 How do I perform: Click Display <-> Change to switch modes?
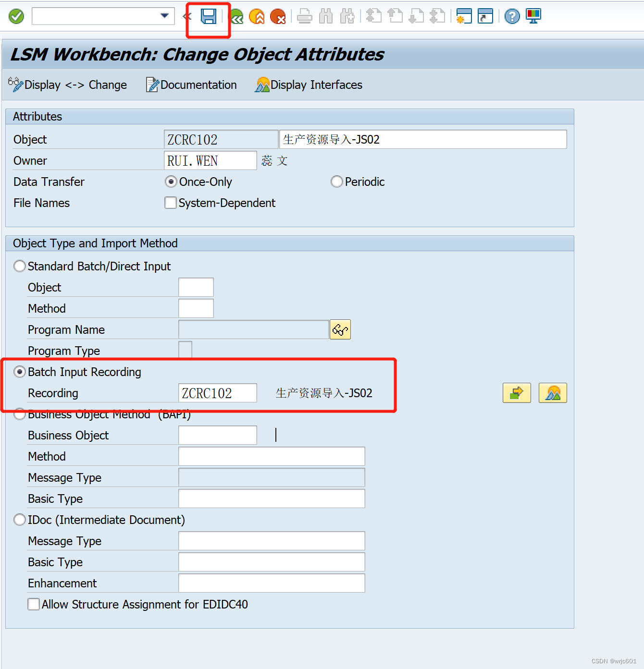(67, 85)
